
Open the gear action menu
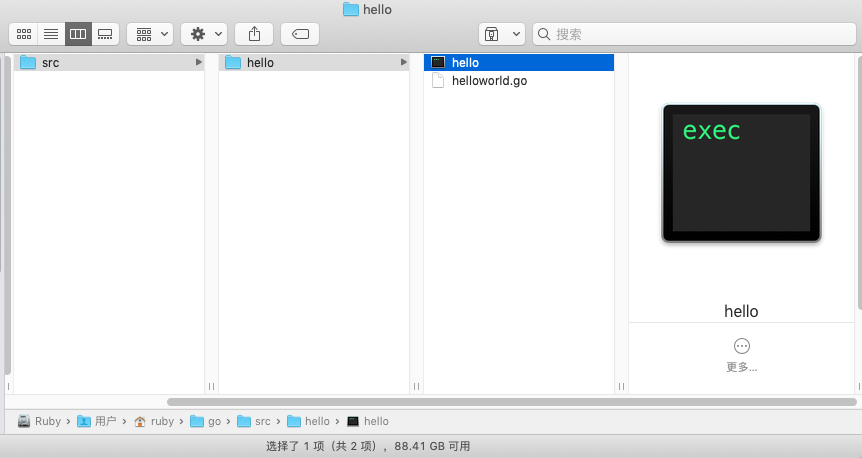(204, 34)
